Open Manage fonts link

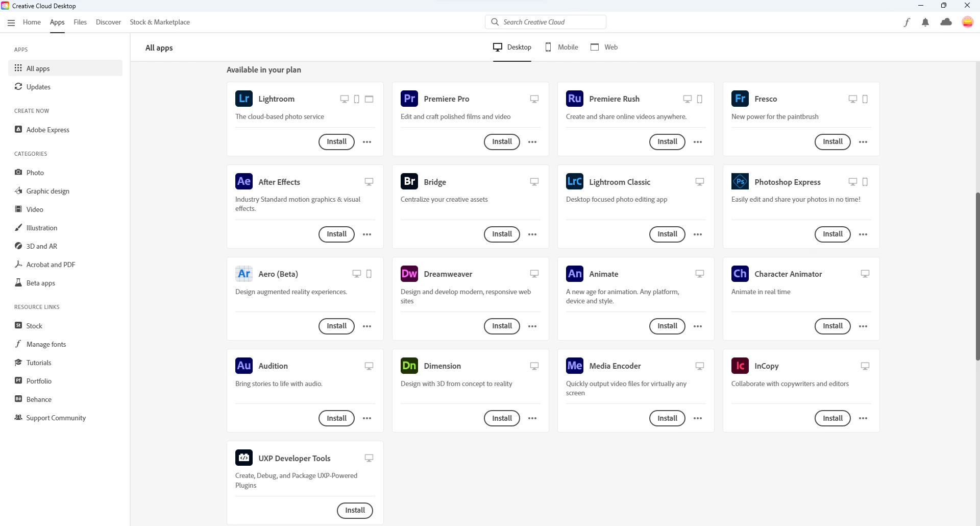[x=65, y=344]
